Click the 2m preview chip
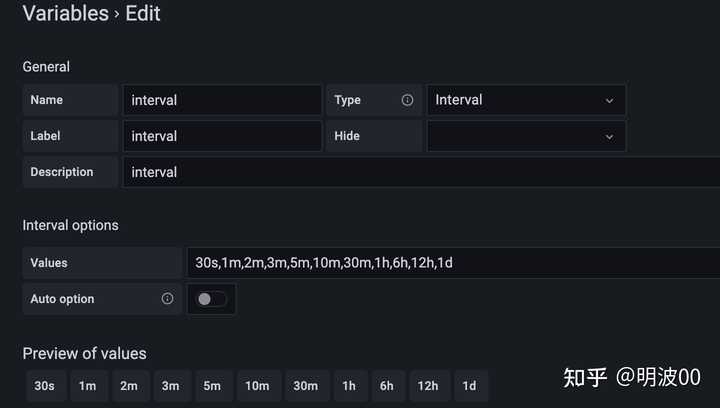 tap(129, 386)
